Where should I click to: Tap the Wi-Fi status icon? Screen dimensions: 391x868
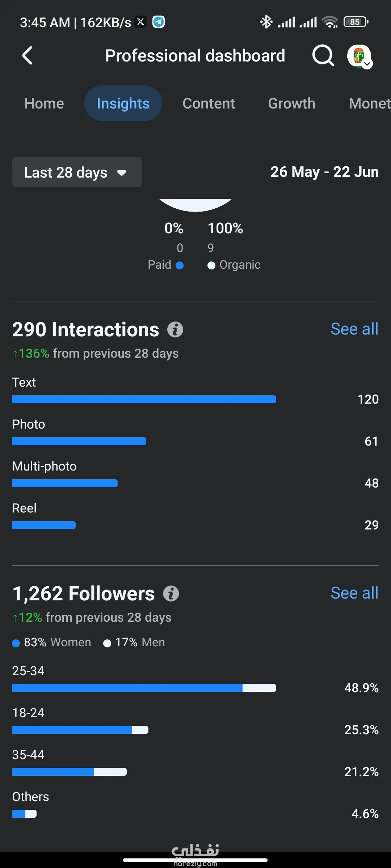330,22
